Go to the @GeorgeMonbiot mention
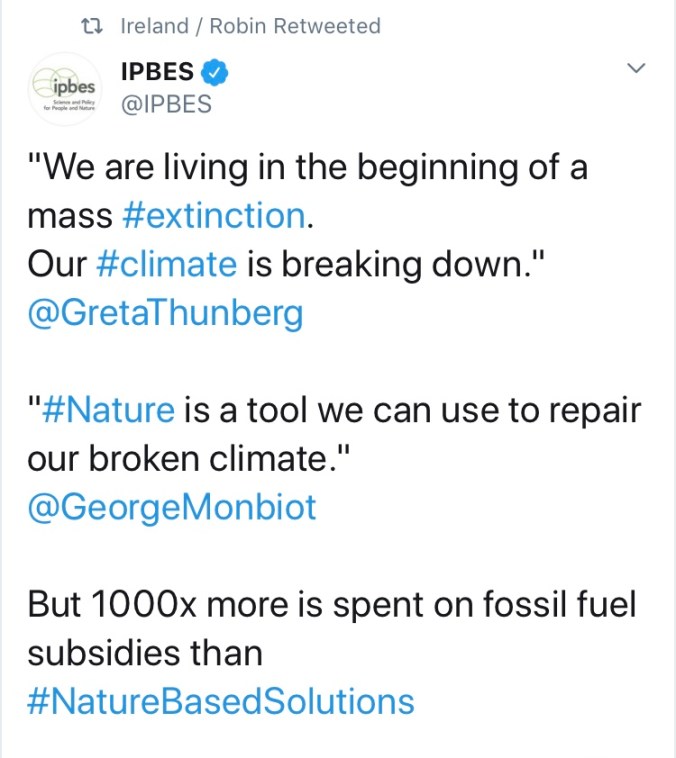 click(x=172, y=507)
